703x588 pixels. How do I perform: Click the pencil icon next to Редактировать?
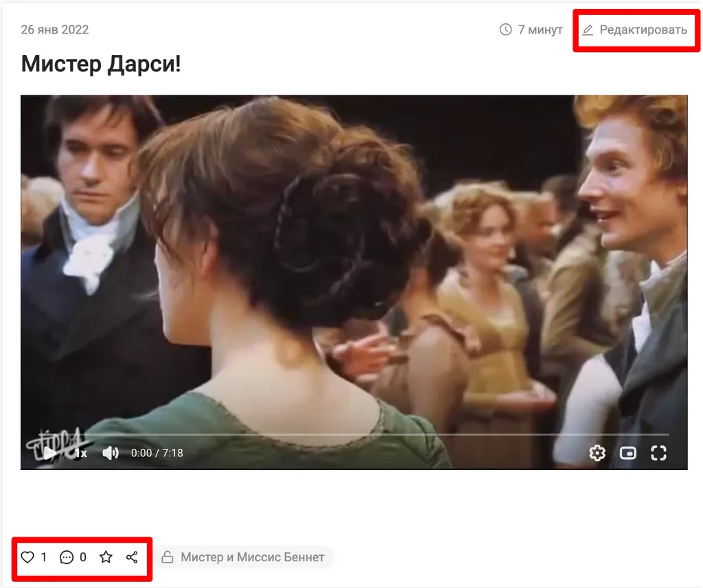click(x=588, y=30)
